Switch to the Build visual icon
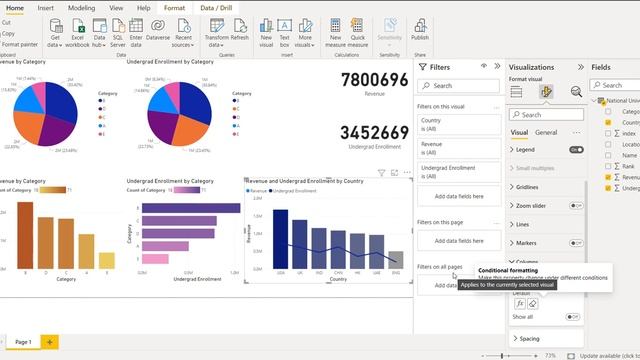The height and width of the screenshot is (360, 640). [x=516, y=92]
